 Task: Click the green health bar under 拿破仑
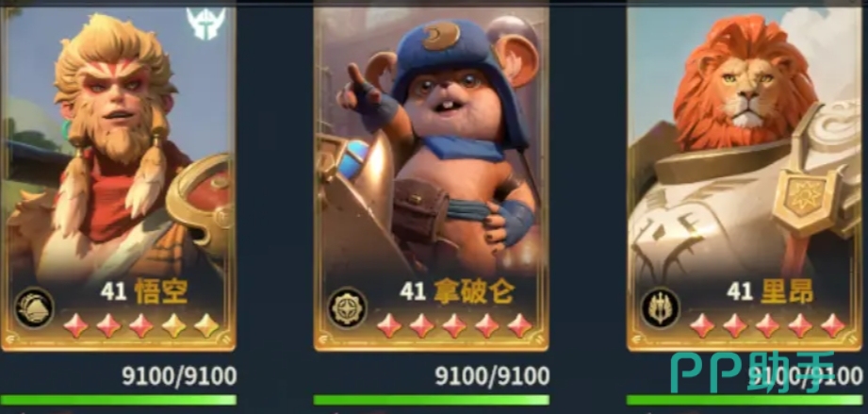432,400
